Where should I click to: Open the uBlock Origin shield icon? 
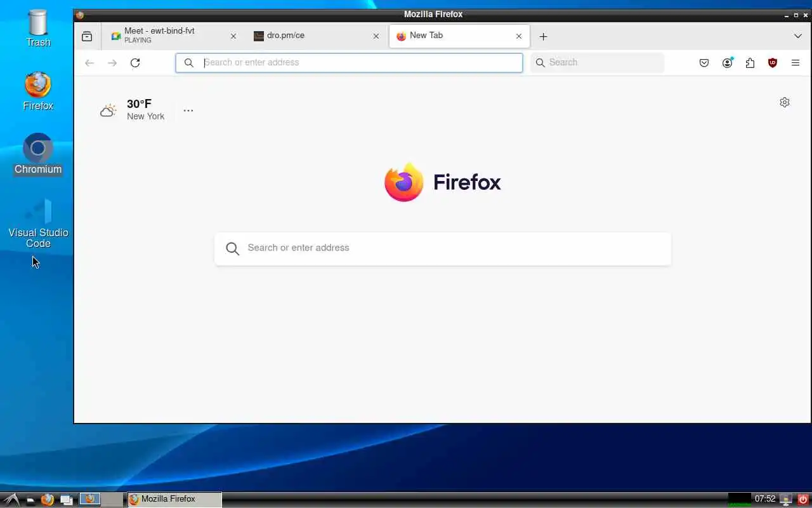coord(772,63)
